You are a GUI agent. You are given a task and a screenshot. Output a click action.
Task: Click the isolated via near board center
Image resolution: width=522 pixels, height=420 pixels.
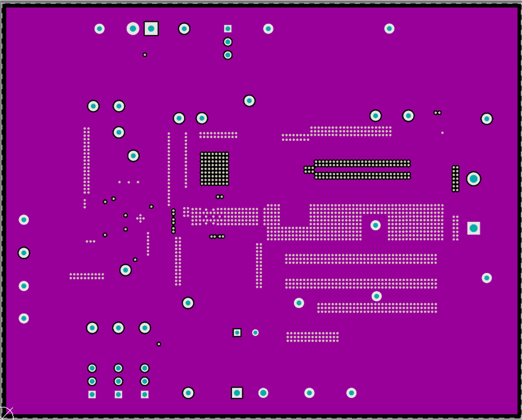pos(376,224)
